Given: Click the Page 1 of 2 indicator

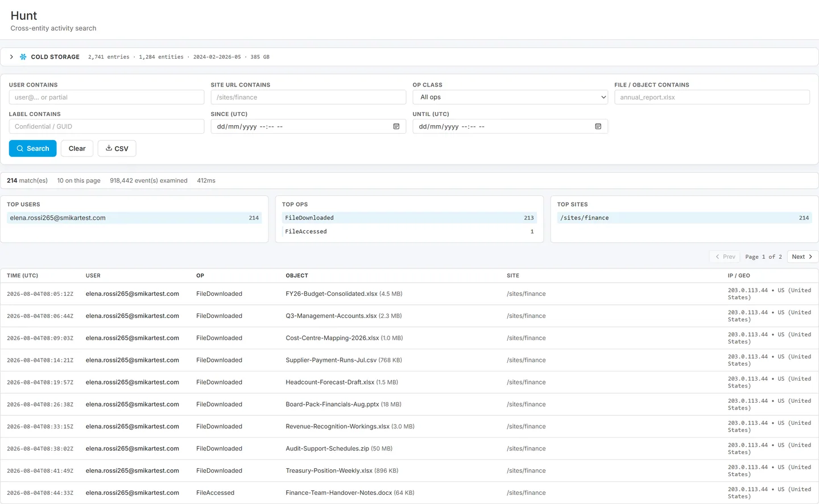Looking at the screenshot, I should [763, 257].
